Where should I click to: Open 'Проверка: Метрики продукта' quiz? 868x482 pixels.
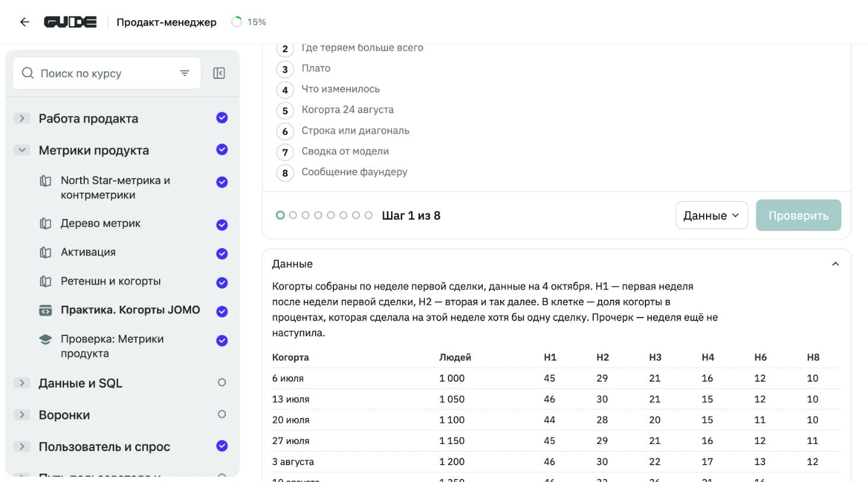click(112, 346)
